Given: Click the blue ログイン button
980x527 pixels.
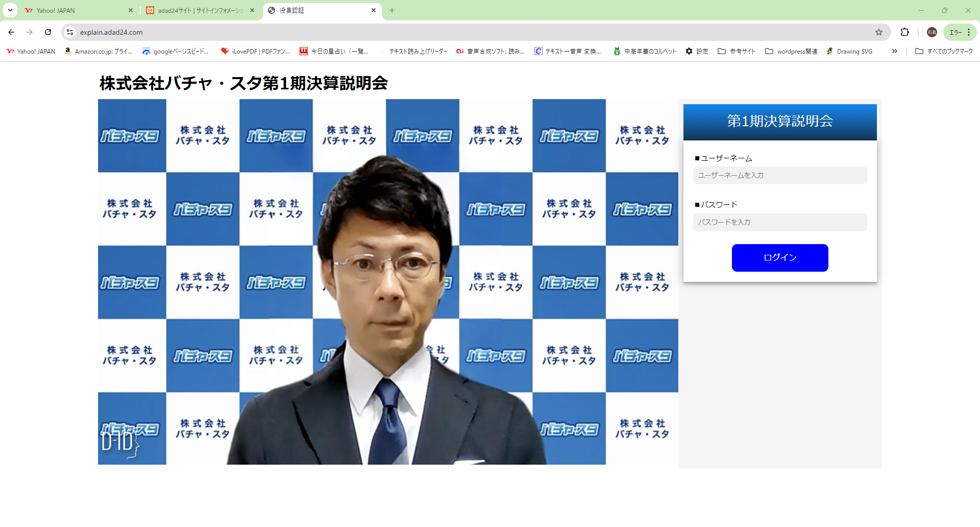Looking at the screenshot, I should point(780,258).
